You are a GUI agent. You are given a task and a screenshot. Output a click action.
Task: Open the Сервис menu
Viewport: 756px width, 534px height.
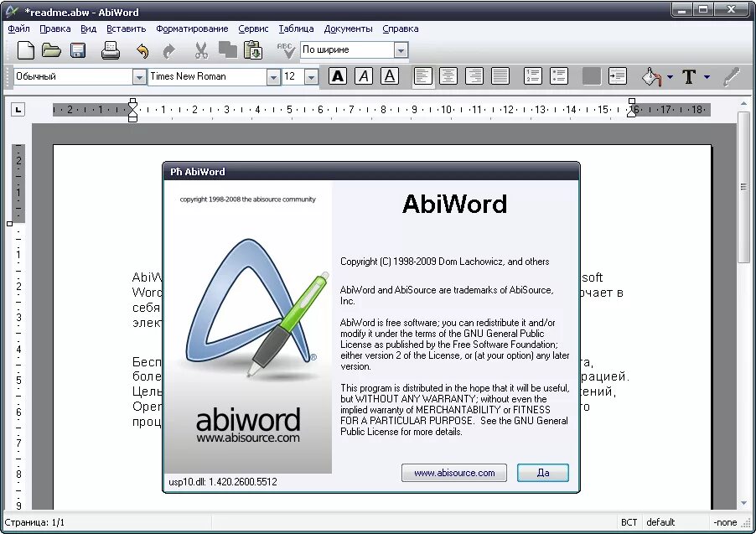pyautogui.click(x=253, y=29)
